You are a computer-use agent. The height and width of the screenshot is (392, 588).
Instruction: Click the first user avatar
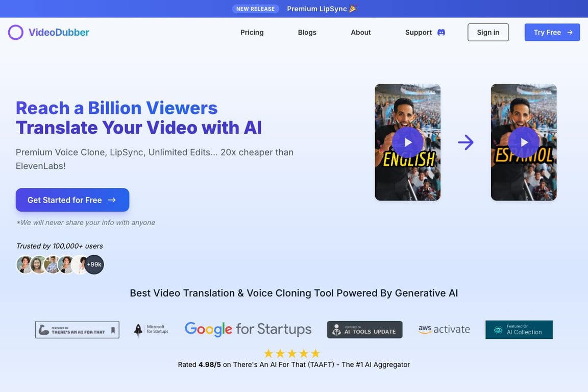click(x=24, y=264)
